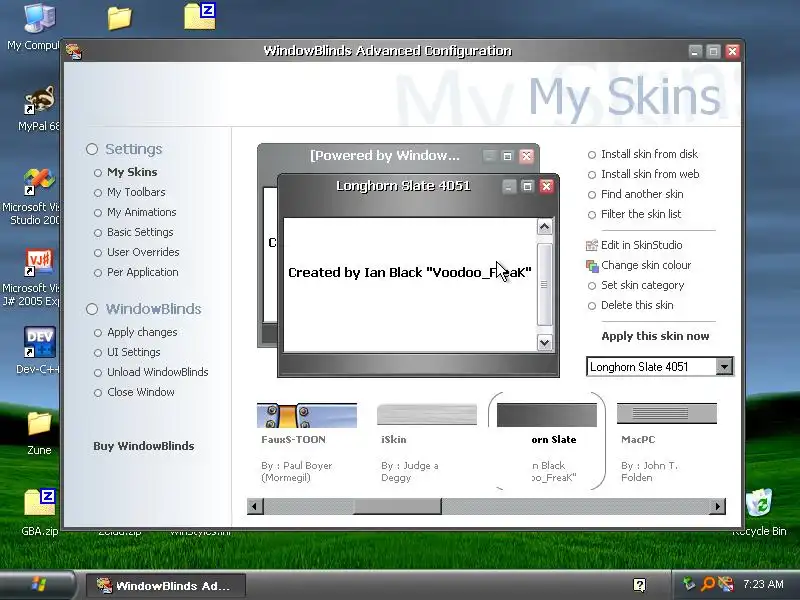Click the skin list scroll left arrow
Screen dimensions: 800x600
pyautogui.click(x=255, y=506)
